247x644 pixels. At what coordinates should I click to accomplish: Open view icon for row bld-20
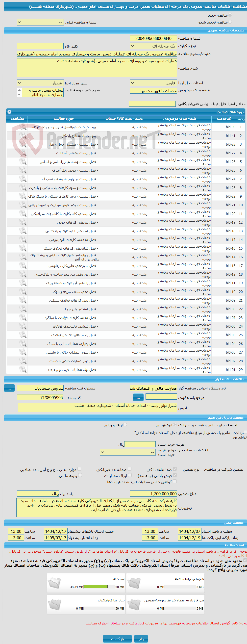click(x=23, y=214)
